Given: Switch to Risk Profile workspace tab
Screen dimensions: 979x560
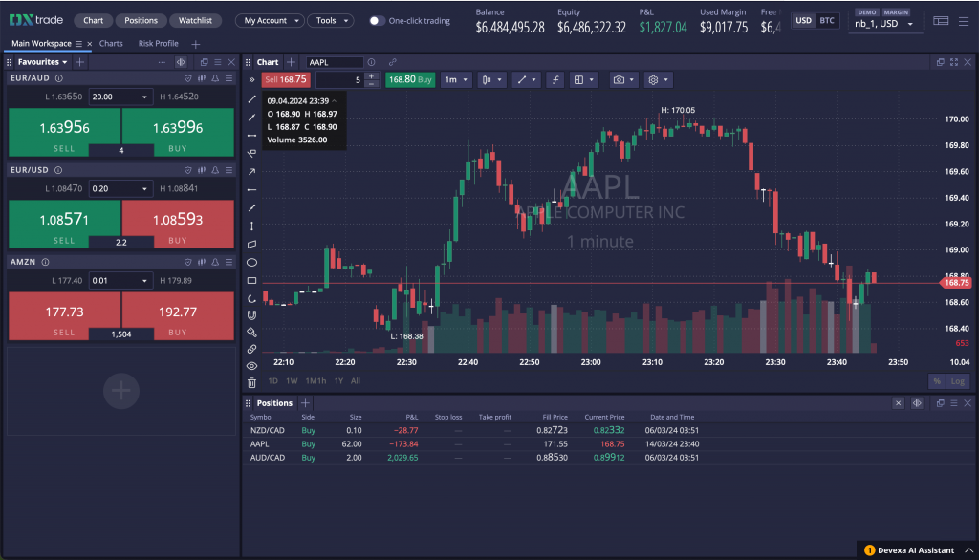Looking at the screenshot, I should coord(158,44).
